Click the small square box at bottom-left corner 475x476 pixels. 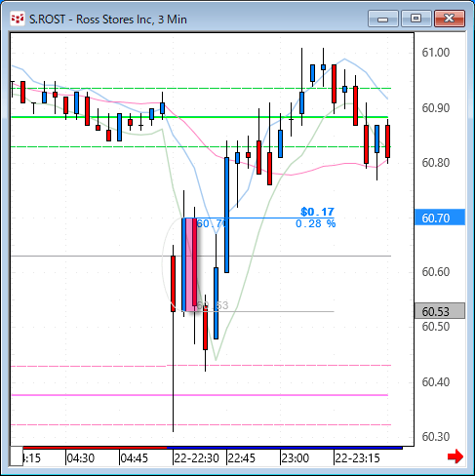(x=17, y=456)
